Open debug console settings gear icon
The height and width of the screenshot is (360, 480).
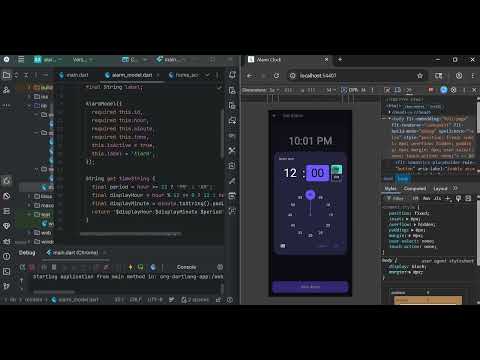(220, 267)
